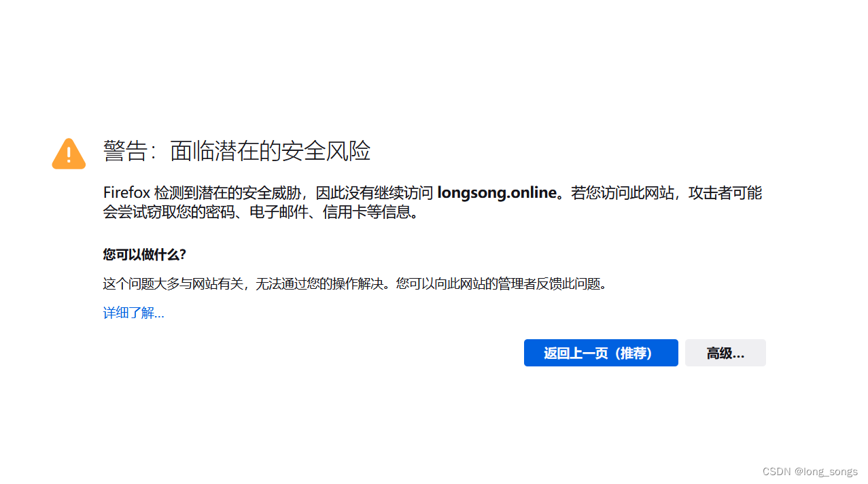868x484 pixels.
Task: Click the 您可以做什么? subheading
Action: click(145, 254)
